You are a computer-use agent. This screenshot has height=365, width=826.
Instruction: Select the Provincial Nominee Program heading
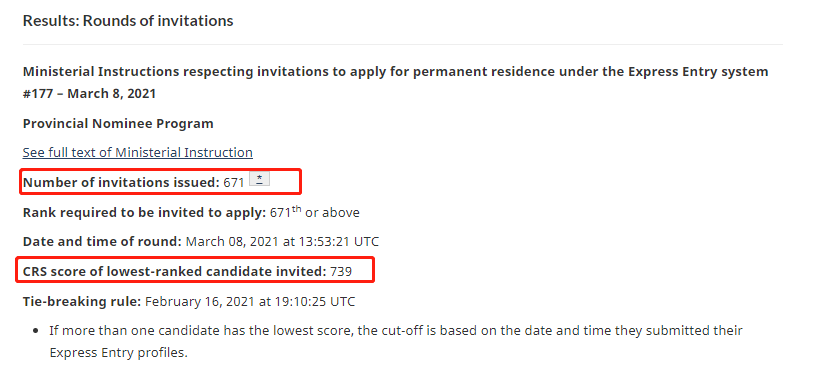point(118,124)
